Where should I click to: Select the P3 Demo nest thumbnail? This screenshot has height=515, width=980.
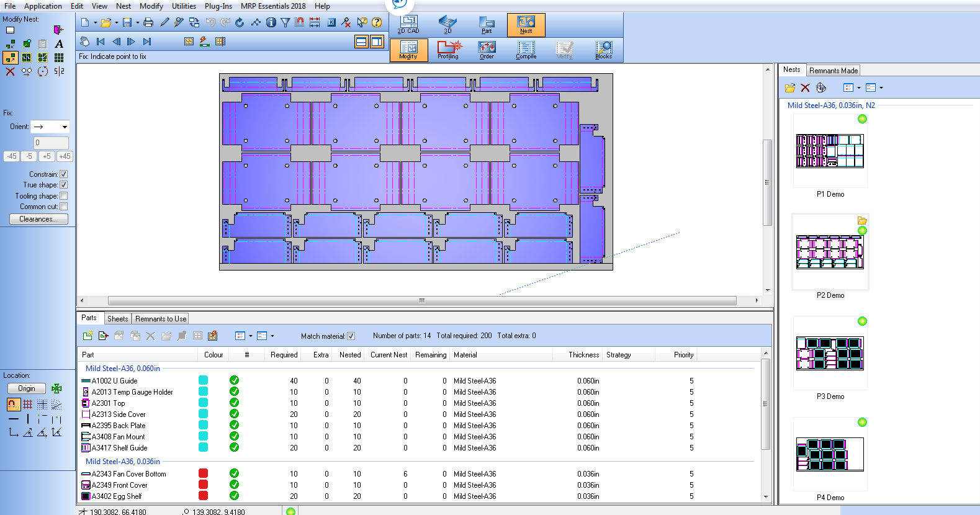coord(830,354)
